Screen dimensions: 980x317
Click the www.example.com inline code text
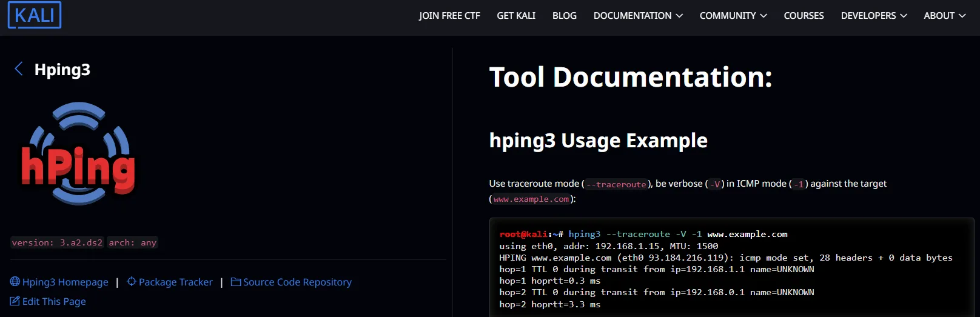531,199
